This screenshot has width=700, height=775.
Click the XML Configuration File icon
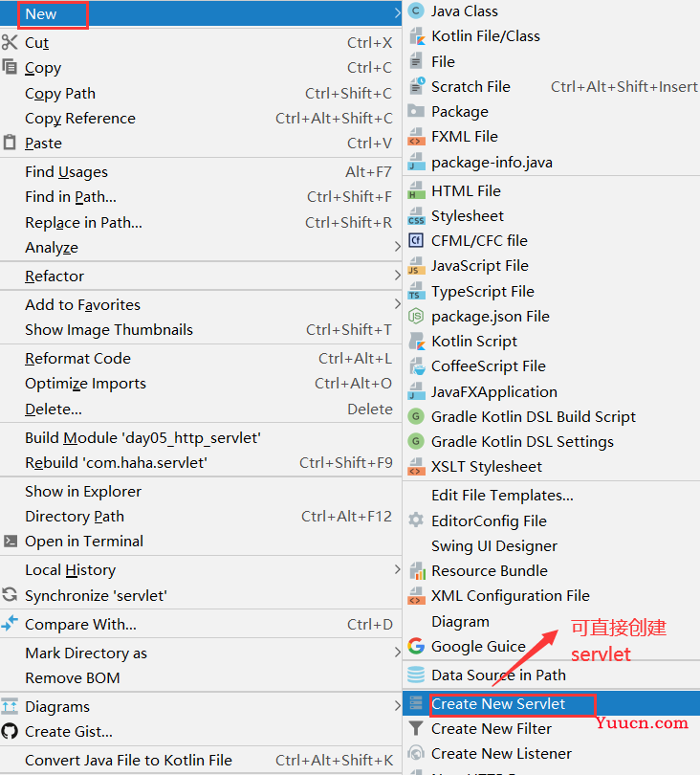coord(416,595)
